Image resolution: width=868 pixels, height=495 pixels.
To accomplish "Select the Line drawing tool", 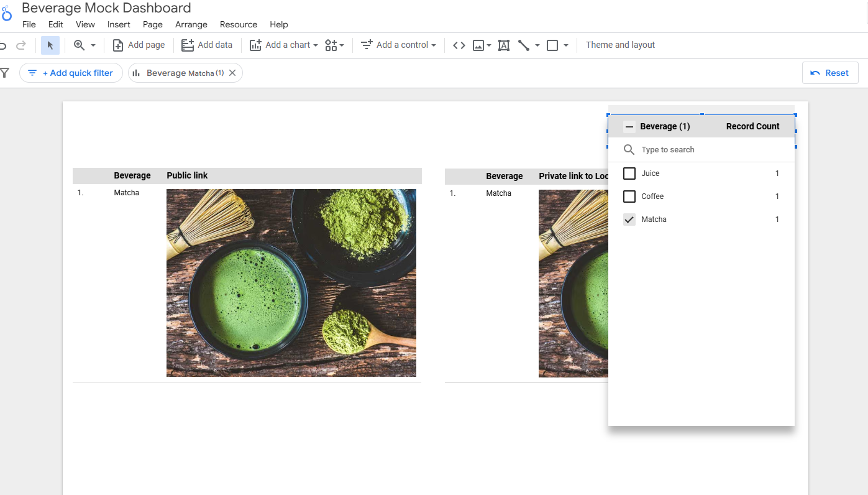I will coord(524,45).
